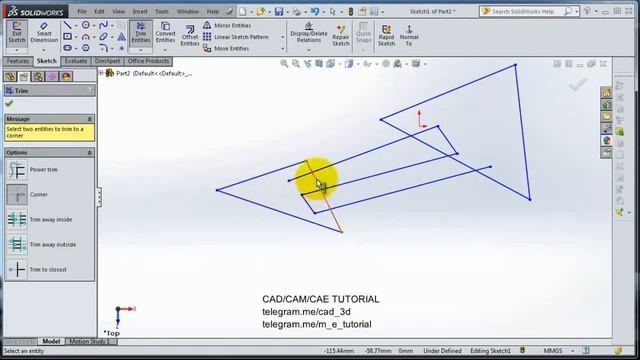This screenshot has height=360, width=640.
Task: Click the Trim panel help question mark
Action: pos(90,91)
